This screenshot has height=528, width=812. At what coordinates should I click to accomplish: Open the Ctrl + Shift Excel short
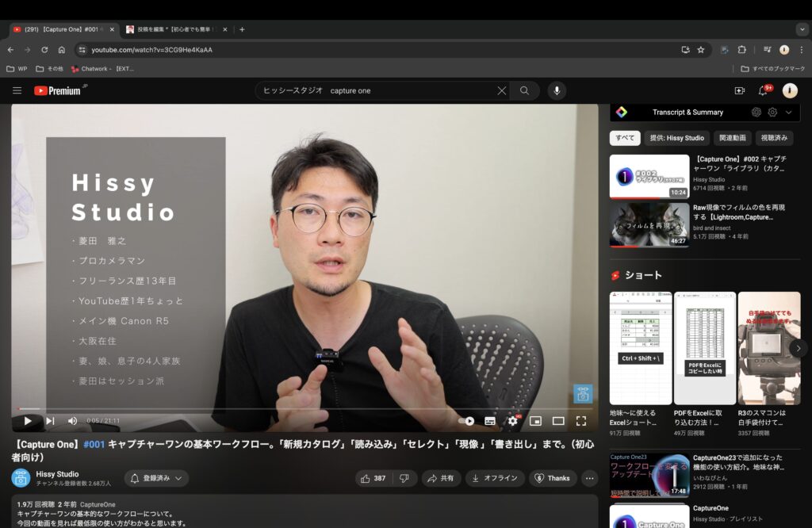point(641,348)
